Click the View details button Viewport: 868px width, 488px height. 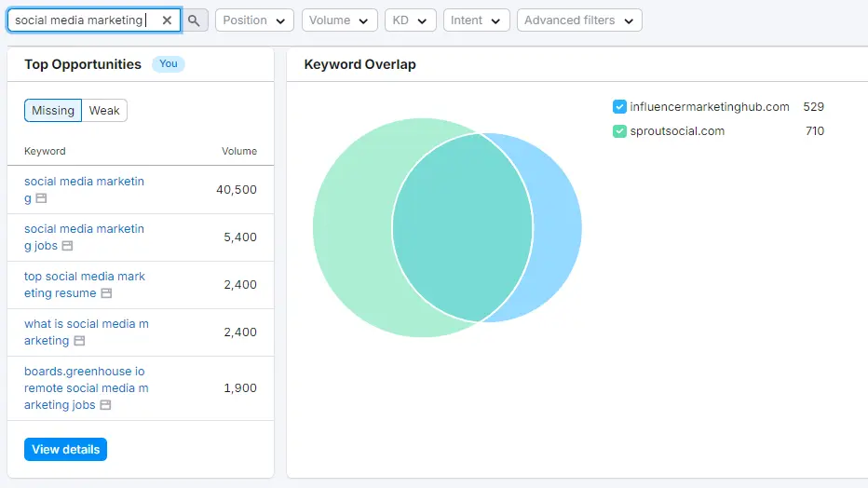(x=65, y=450)
